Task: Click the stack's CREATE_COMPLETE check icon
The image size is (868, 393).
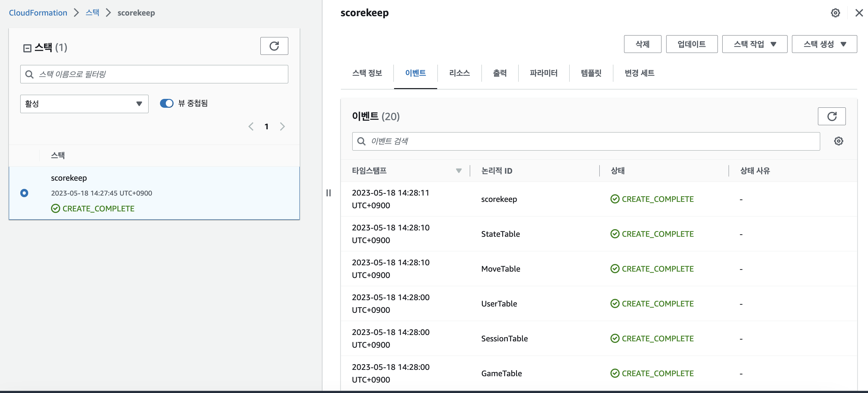Action: tap(55, 208)
